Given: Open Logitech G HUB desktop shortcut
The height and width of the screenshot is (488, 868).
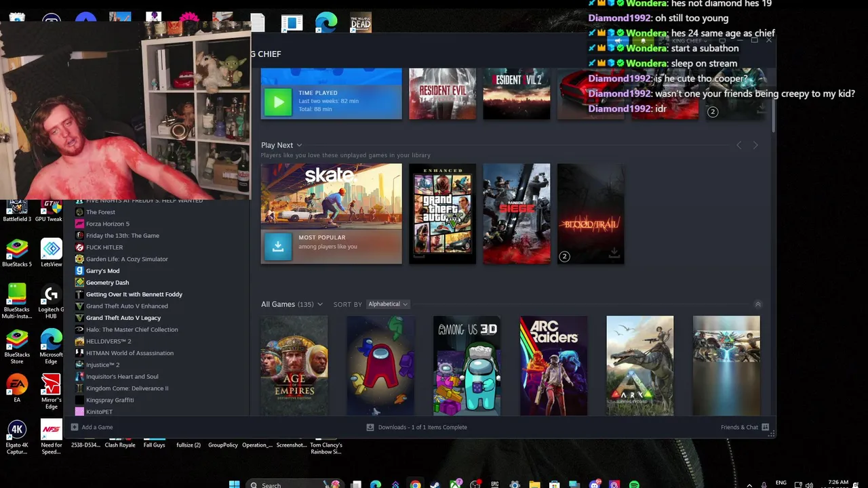Looking at the screenshot, I should pos(51,302).
